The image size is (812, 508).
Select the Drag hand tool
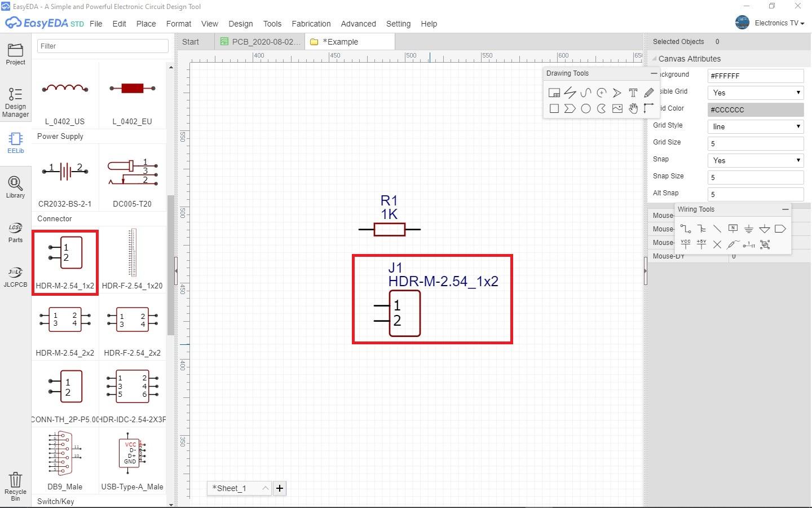[633, 108]
